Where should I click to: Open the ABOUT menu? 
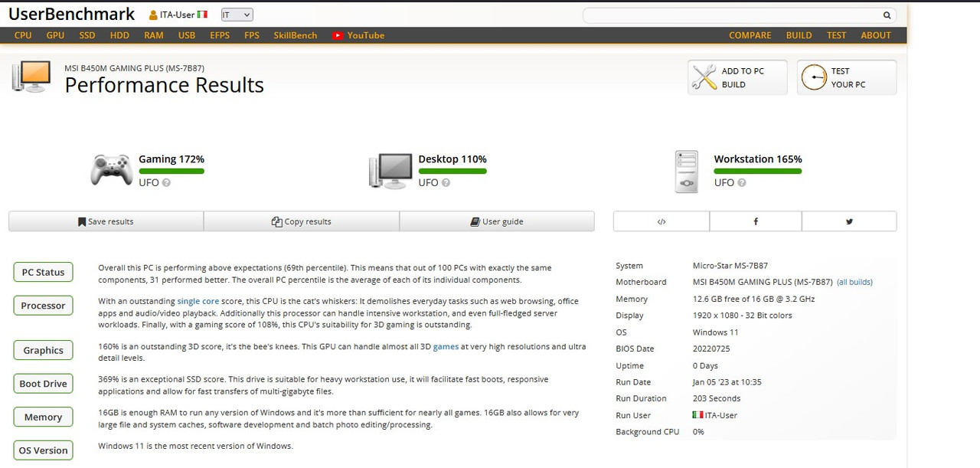click(x=876, y=35)
